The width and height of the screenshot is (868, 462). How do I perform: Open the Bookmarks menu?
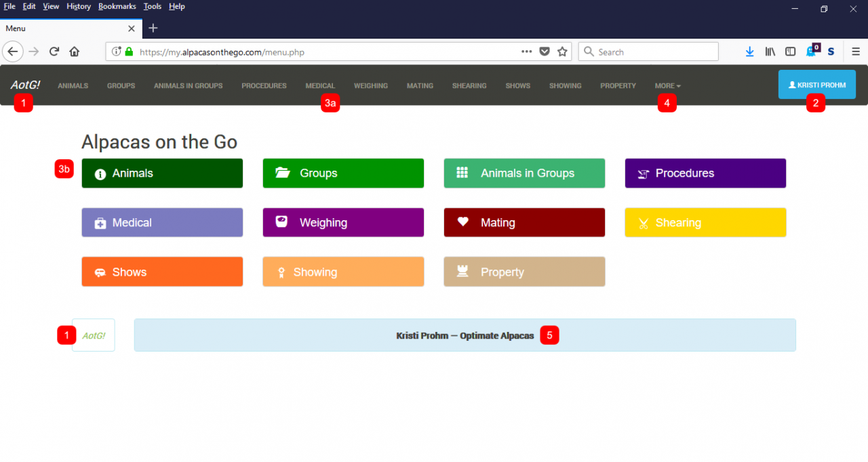[117, 6]
